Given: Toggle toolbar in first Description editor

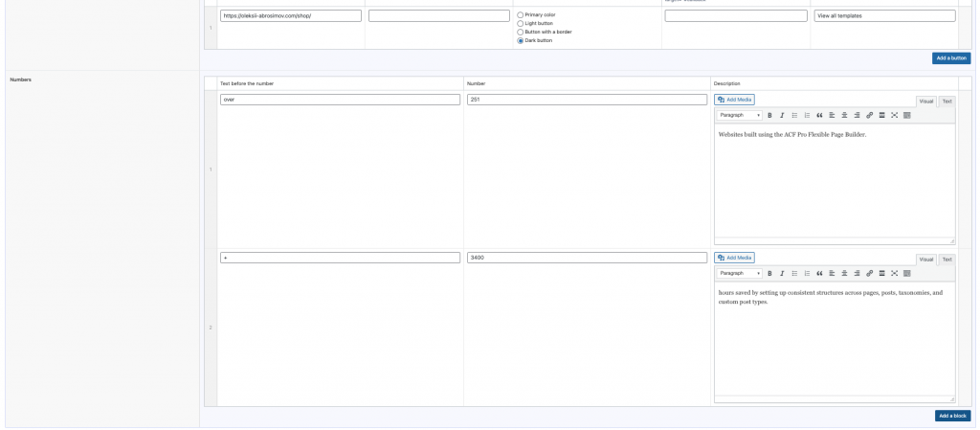Looking at the screenshot, I should pos(907,116).
